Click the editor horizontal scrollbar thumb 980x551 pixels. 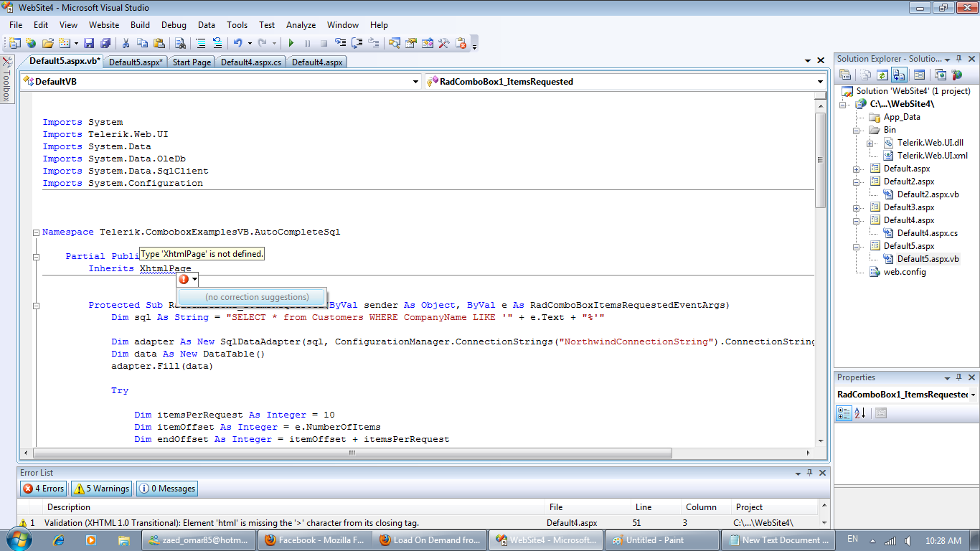(352, 453)
